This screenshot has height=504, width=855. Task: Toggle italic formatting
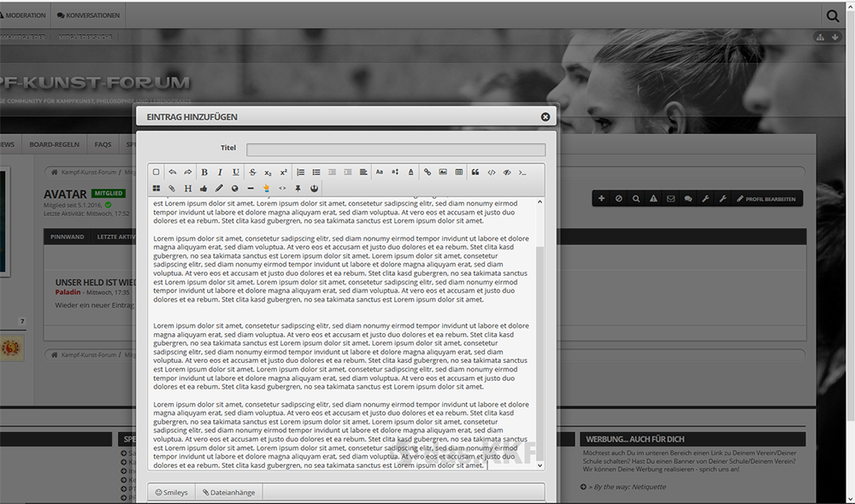tap(220, 173)
